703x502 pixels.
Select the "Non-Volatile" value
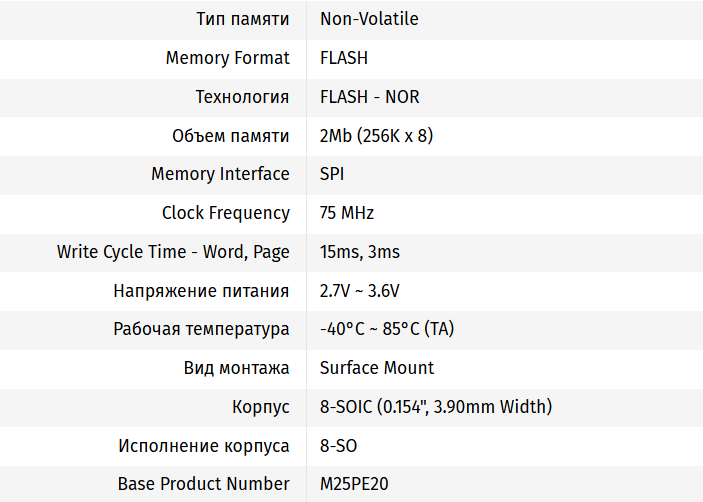point(369,19)
